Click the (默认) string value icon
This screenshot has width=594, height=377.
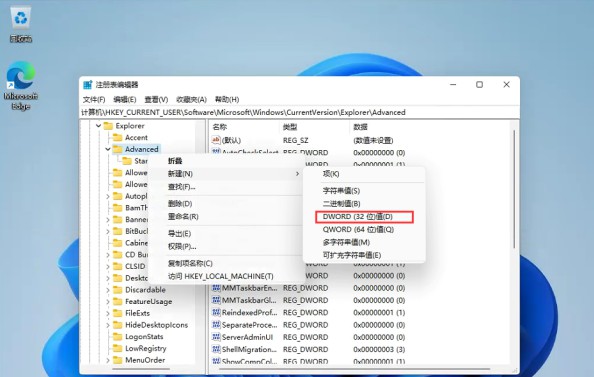point(216,140)
